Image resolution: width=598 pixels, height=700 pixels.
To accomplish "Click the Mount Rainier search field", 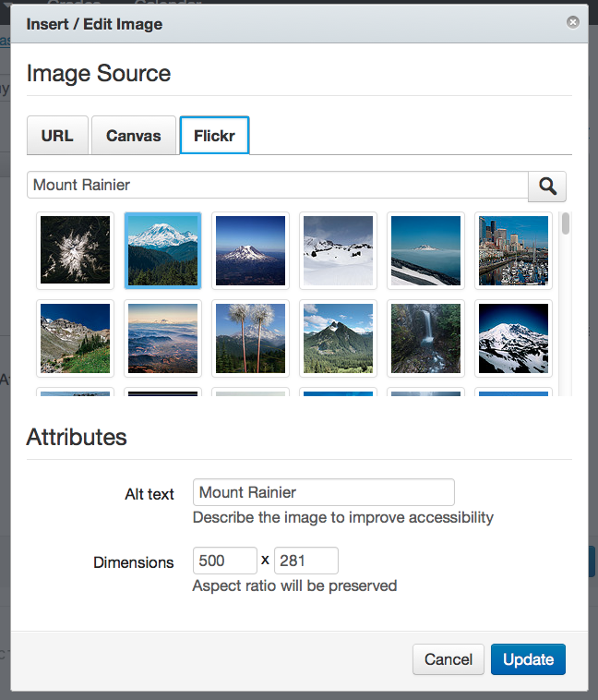I will [277, 186].
